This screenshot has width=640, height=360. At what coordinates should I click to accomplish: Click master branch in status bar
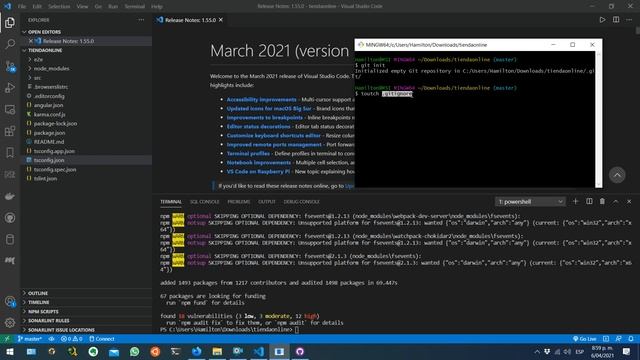tap(29, 339)
